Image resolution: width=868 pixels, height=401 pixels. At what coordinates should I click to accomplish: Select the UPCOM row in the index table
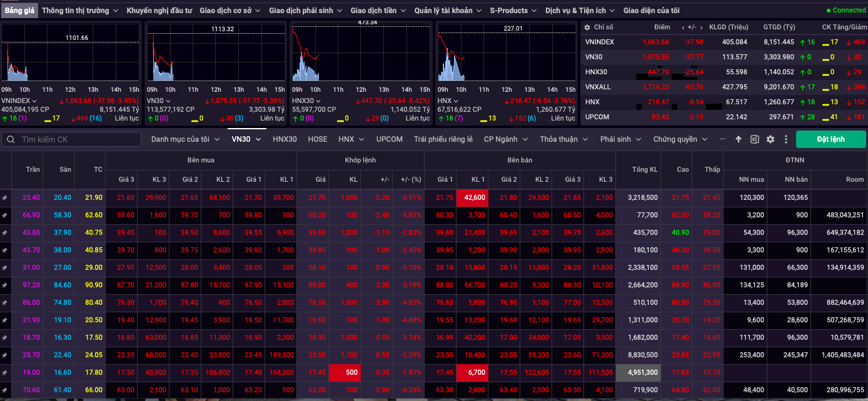[x=724, y=117]
